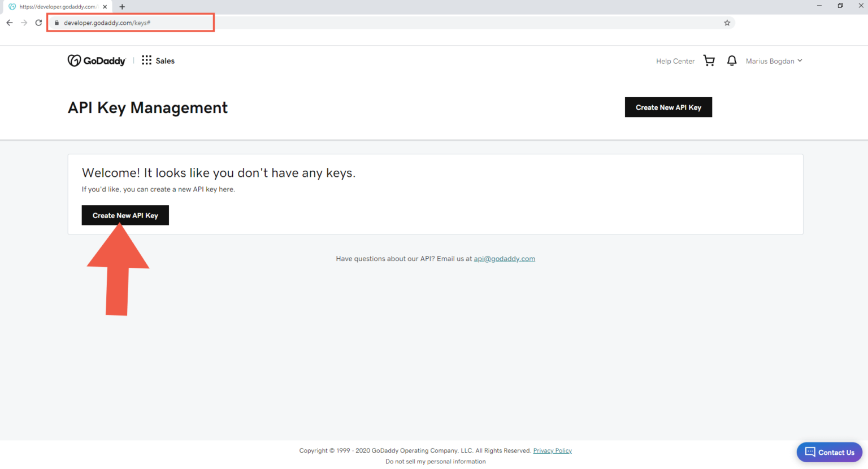Navigate back with the browser back arrow
868x469 pixels.
coord(9,23)
